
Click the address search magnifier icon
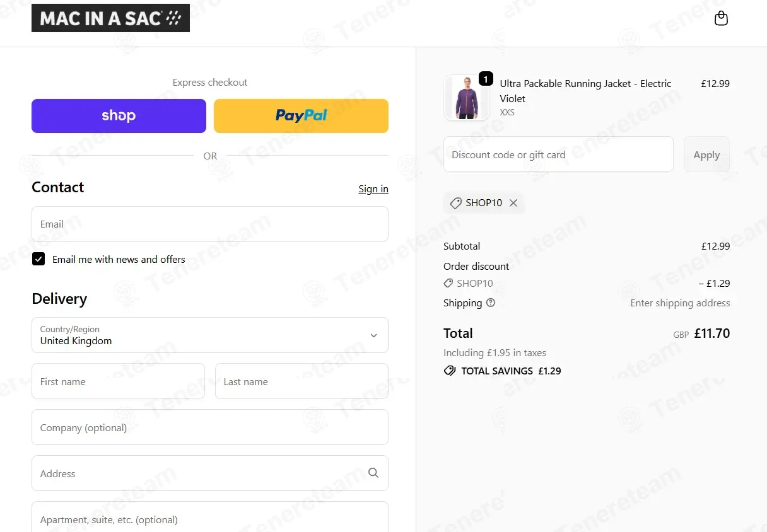pos(373,473)
